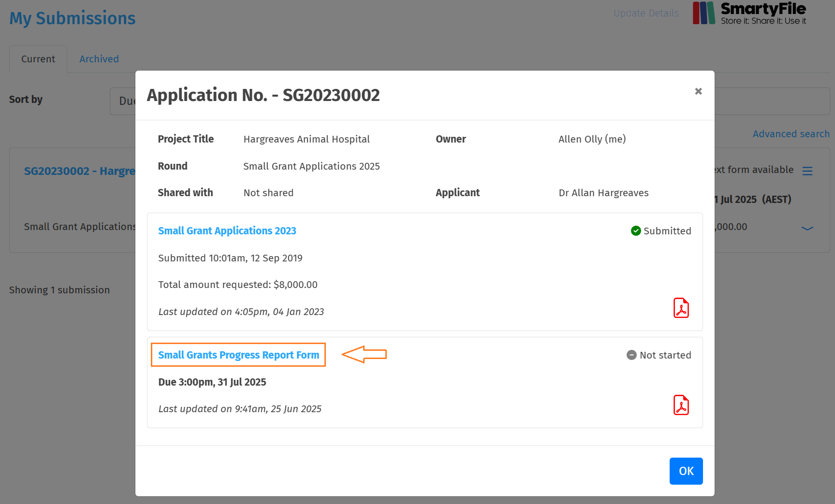
Task: Expand the submission details chevron
Action: click(807, 228)
